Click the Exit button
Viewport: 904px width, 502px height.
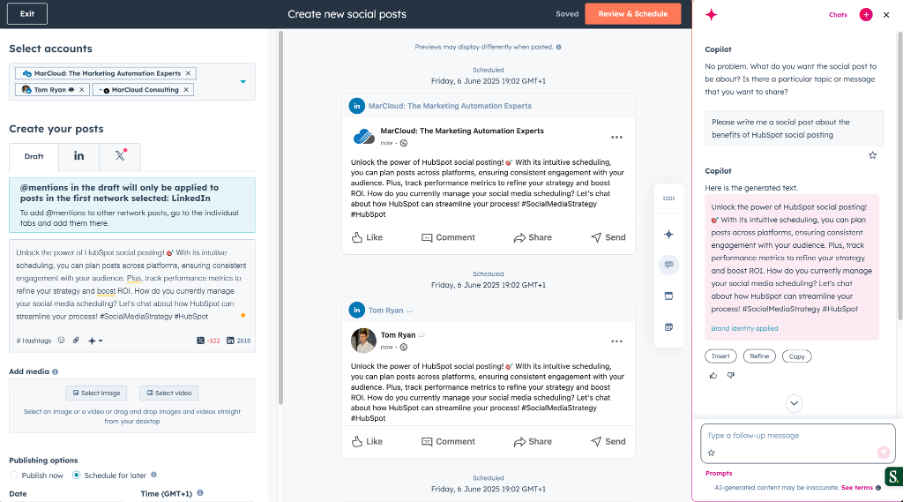pyautogui.click(x=27, y=14)
